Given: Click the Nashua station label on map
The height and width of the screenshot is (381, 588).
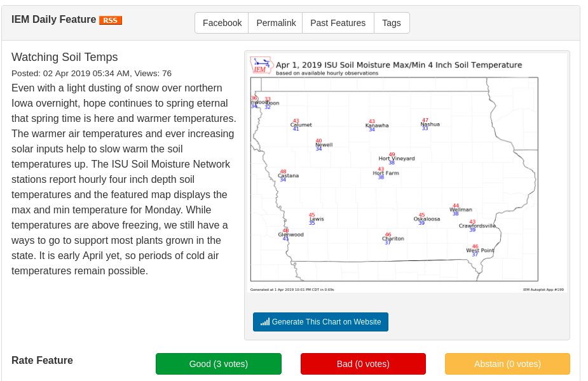Looking at the screenshot, I should click(430, 124).
